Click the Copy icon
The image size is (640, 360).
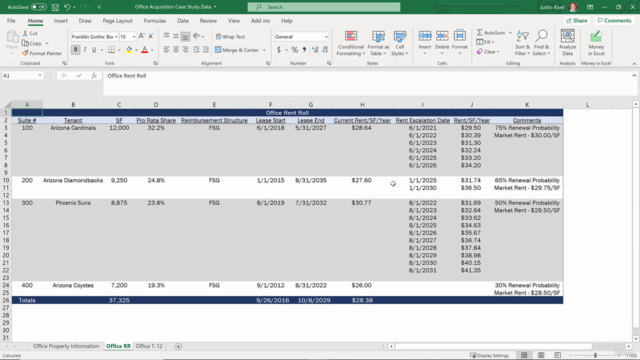click(26, 43)
